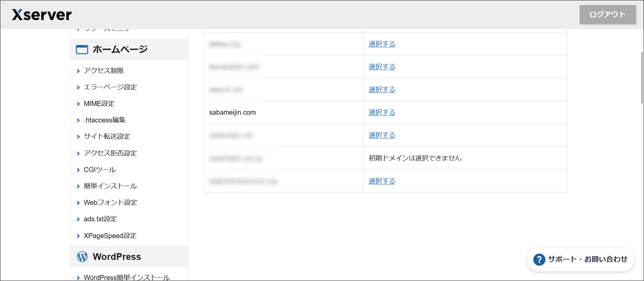Go to サイト転送設定
Viewport: 644px width, 281px height.
click(x=107, y=136)
